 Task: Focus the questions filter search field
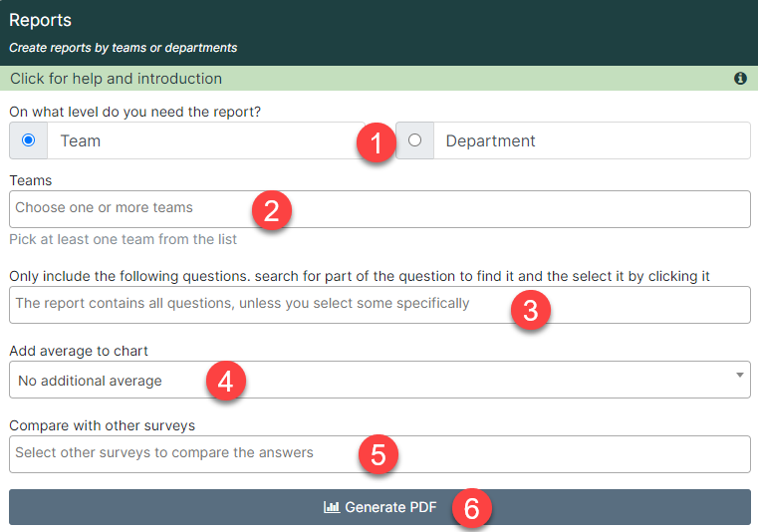tap(379, 305)
